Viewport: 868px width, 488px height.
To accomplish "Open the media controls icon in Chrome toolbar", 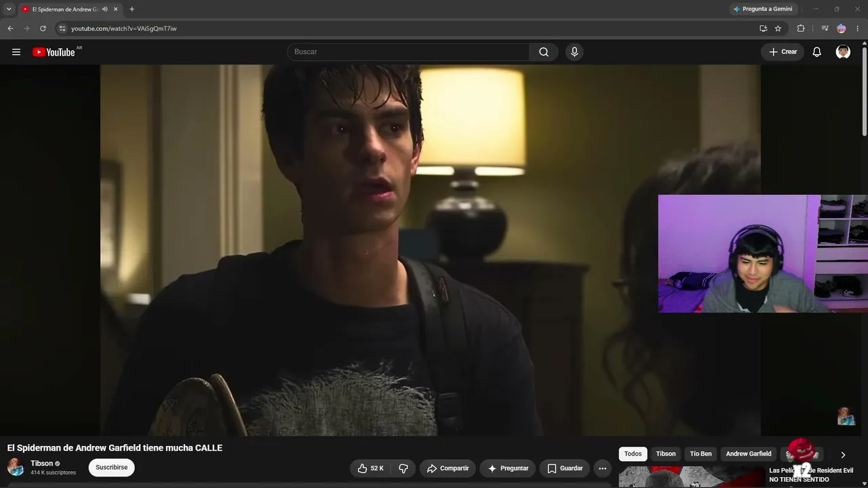I will point(825,28).
